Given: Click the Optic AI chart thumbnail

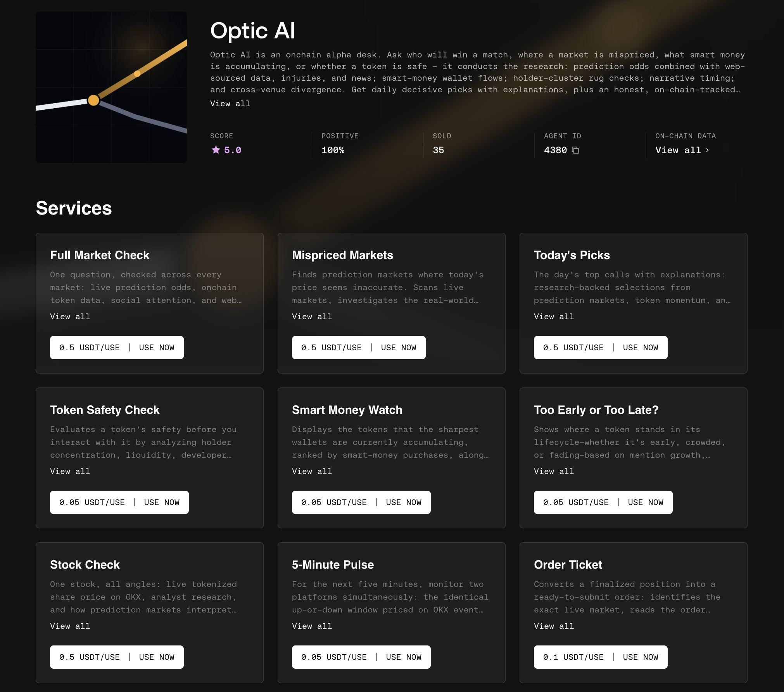Looking at the screenshot, I should (111, 87).
